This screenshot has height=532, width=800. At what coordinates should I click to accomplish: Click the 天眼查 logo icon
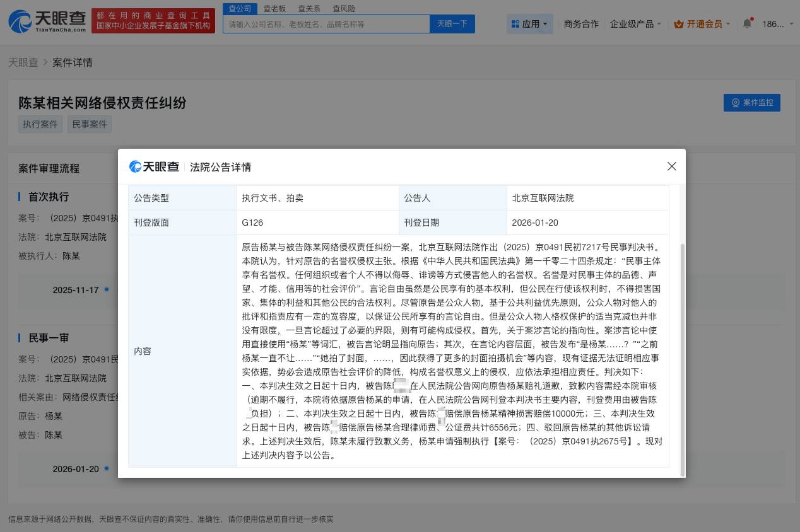click(x=20, y=21)
